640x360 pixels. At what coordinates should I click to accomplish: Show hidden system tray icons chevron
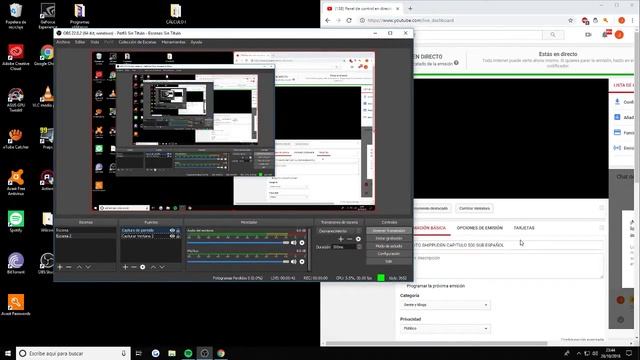tap(579, 353)
